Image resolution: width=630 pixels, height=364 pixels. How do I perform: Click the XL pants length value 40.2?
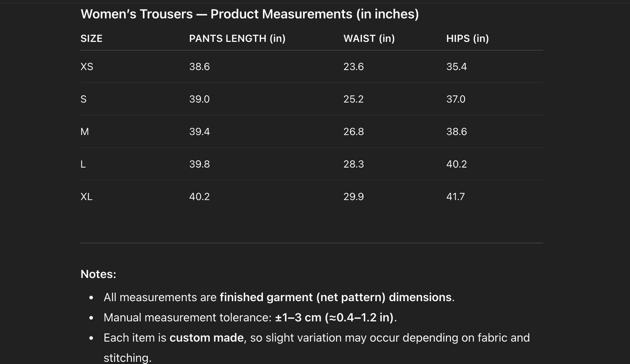pyautogui.click(x=199, y=197)
